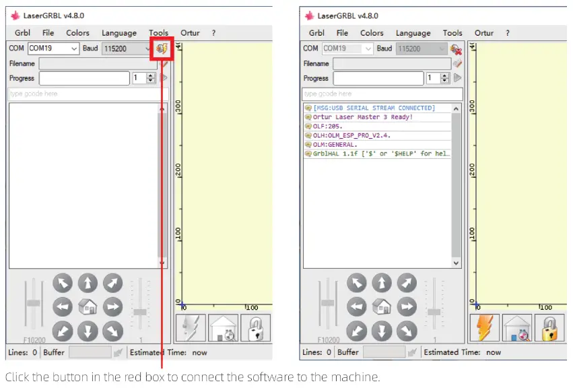Open Ortur menu in right window
573x392 pixels.
pos(484,32)
